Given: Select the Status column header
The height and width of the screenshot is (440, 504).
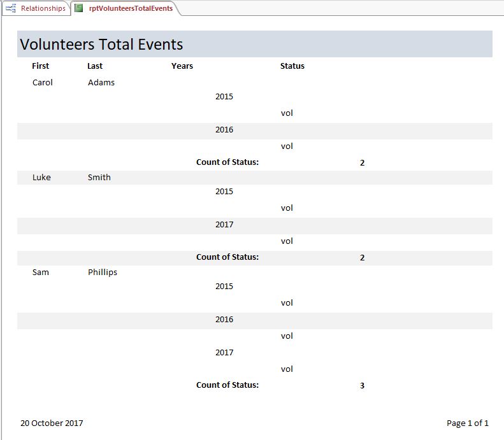Looking at the screenshot, I should (292, 66).
